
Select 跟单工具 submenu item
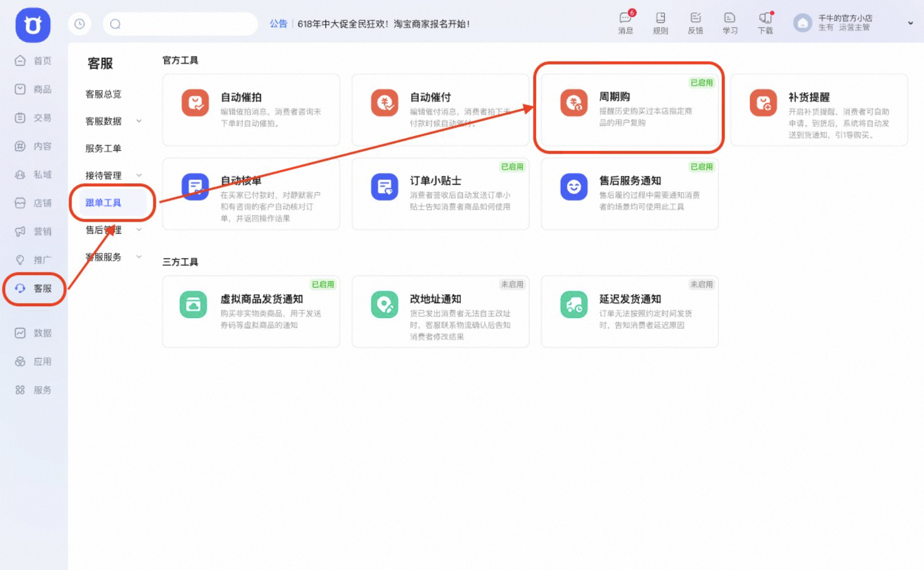click(103, 203)
